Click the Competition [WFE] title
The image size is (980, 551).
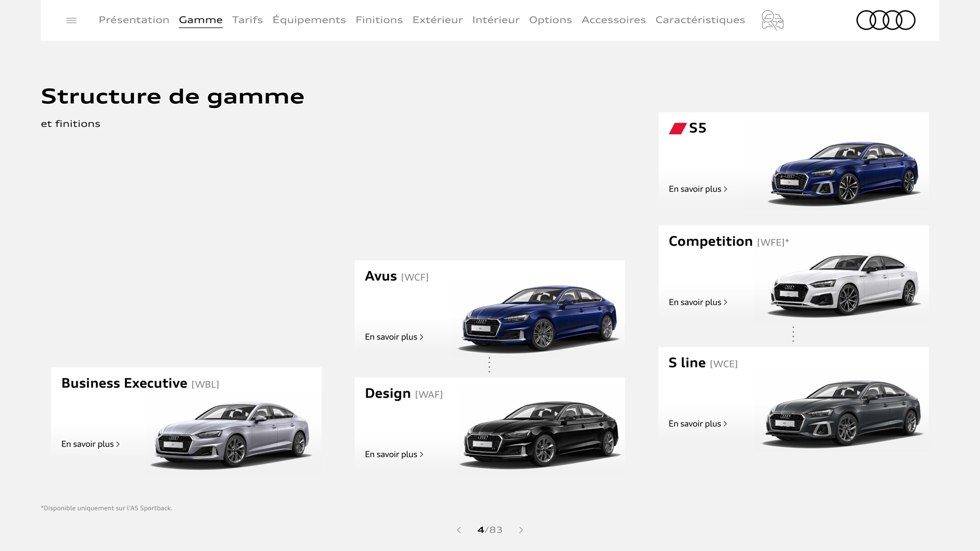coord(729,242)
